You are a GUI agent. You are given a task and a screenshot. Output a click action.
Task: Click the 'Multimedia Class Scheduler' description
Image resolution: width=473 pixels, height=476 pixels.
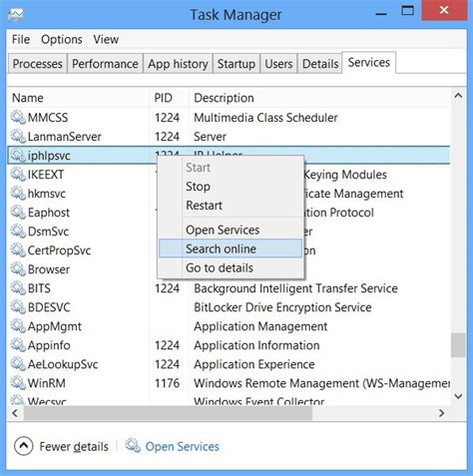(265, 118)
